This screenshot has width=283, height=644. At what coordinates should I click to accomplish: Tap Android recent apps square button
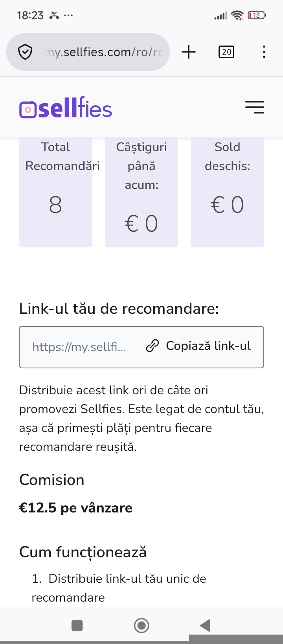77,625
